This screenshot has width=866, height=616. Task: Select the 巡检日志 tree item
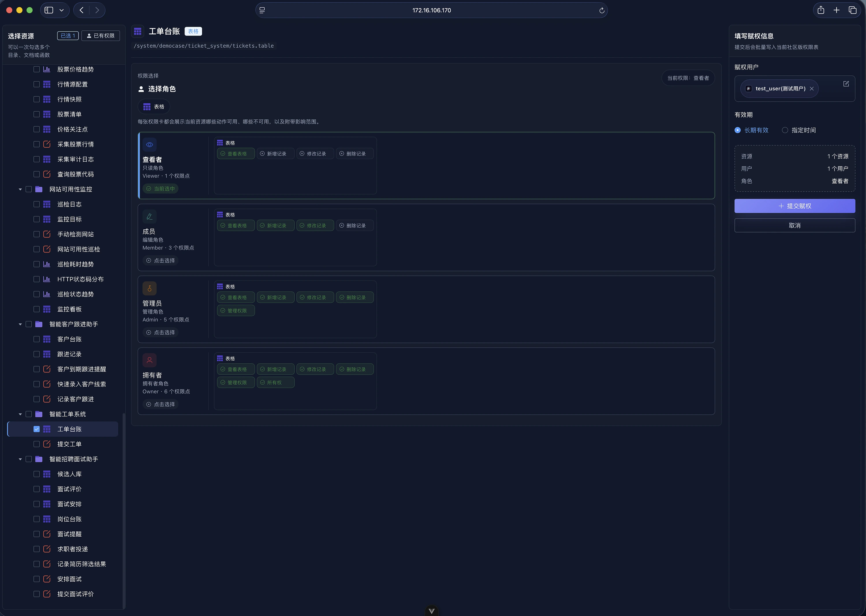[x=69, y=204]
